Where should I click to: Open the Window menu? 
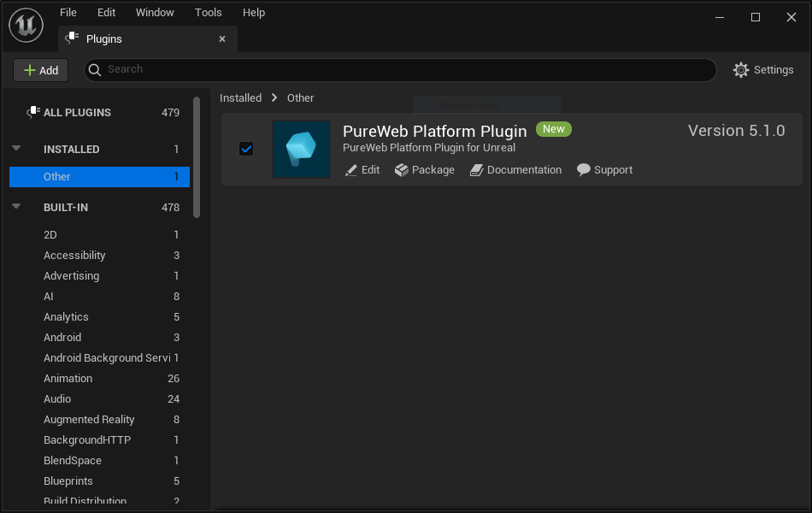(155, 13)
